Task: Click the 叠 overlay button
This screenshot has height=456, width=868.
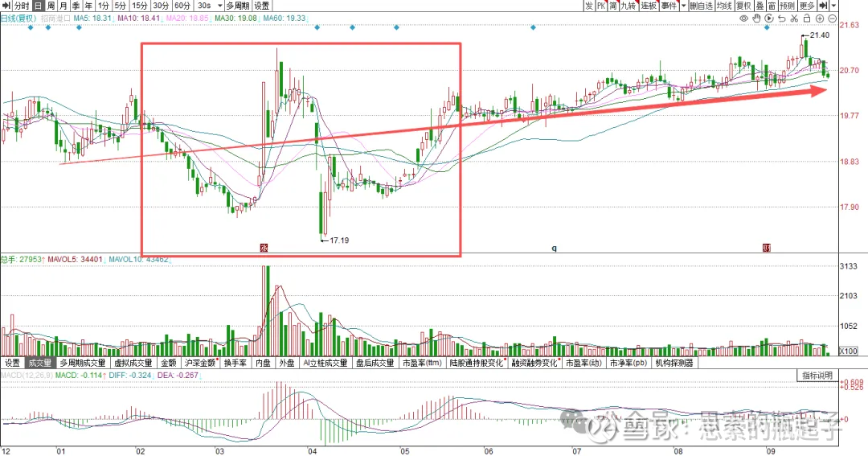Action: click(759, 6)
